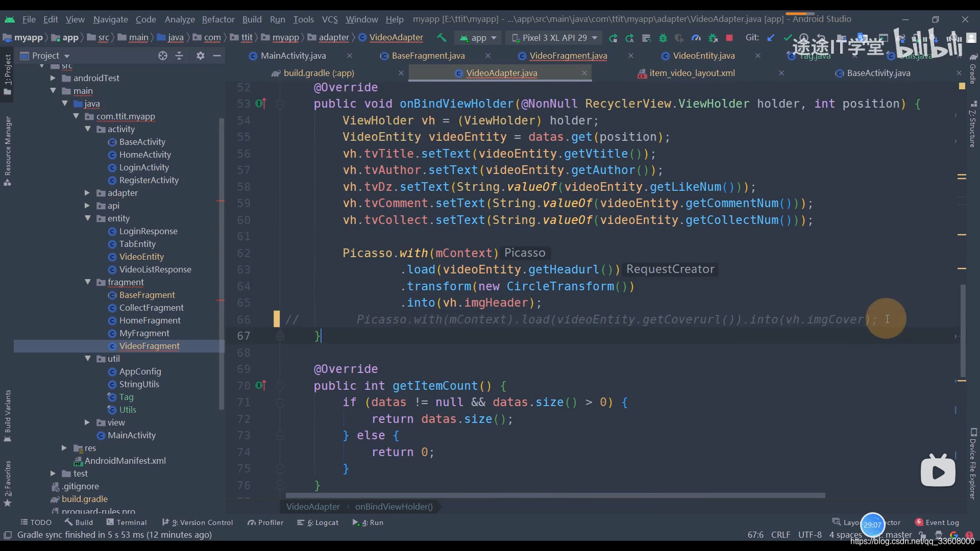Toggle the Gradle tool window
The image size is (980, 551).
(973, 69)
